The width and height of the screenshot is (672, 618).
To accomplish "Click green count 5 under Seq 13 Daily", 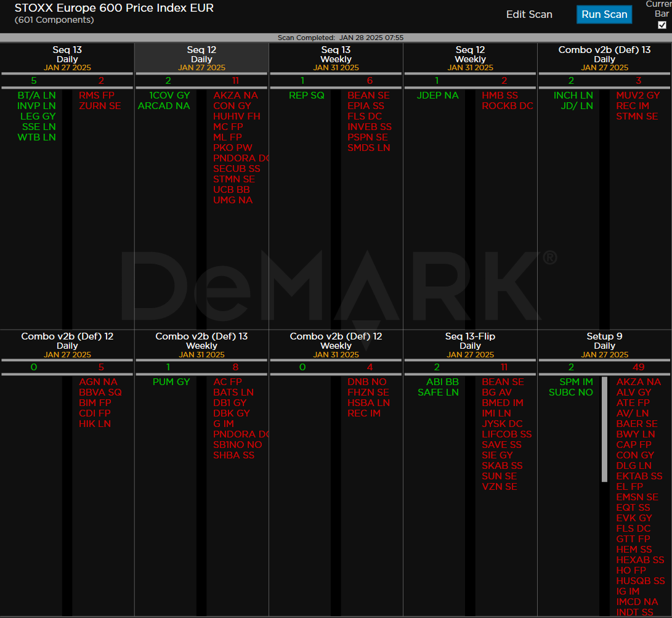I will pyautogui.click(x=34, y=81).
